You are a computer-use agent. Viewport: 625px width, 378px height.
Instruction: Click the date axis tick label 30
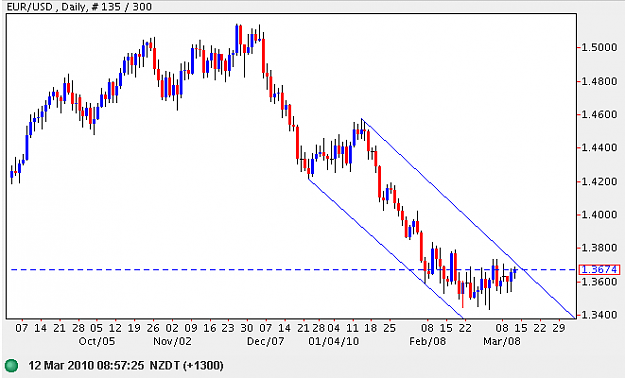click(x=247, y=328)
